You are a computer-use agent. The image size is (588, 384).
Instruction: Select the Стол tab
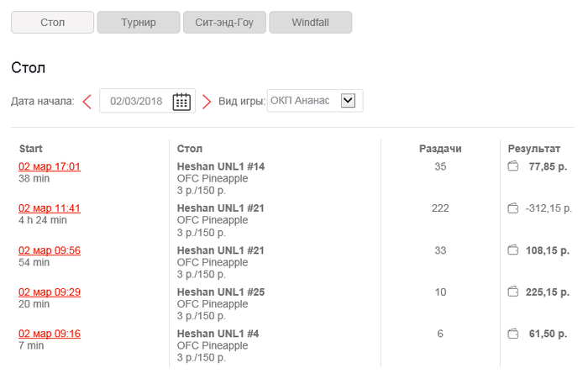(52, 23)
